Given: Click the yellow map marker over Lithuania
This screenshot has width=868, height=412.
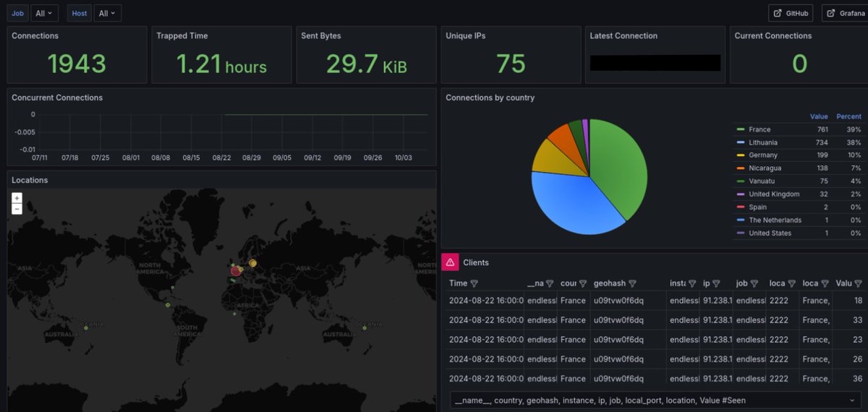Looking at the screenshot, I should point(252,264).
